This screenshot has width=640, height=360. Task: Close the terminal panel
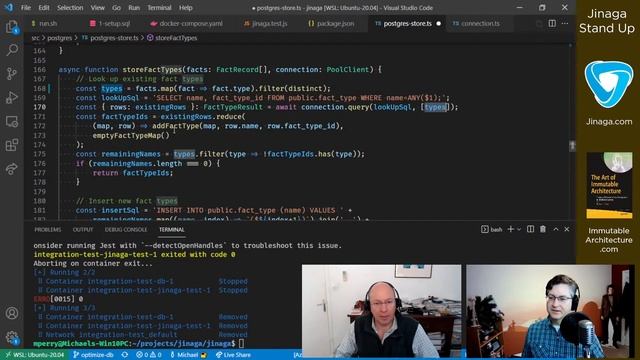click(567, 229)
